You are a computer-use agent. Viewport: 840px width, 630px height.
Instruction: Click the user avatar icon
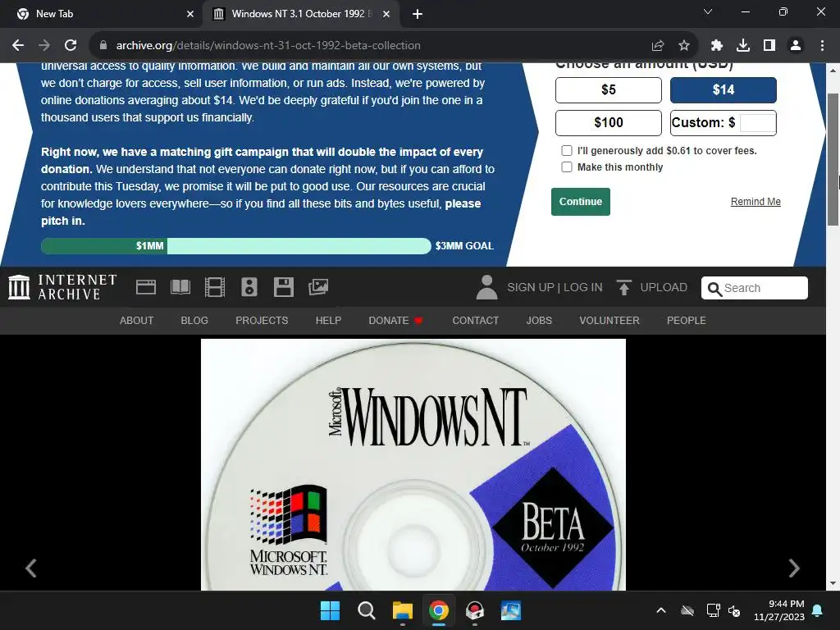pos(486,287)
